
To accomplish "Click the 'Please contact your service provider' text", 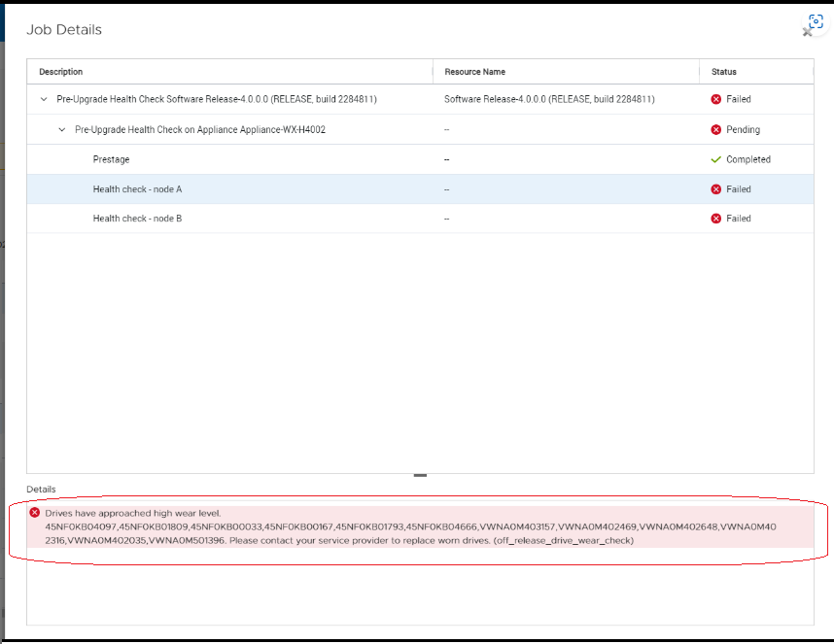I will (x=360, y=541).
